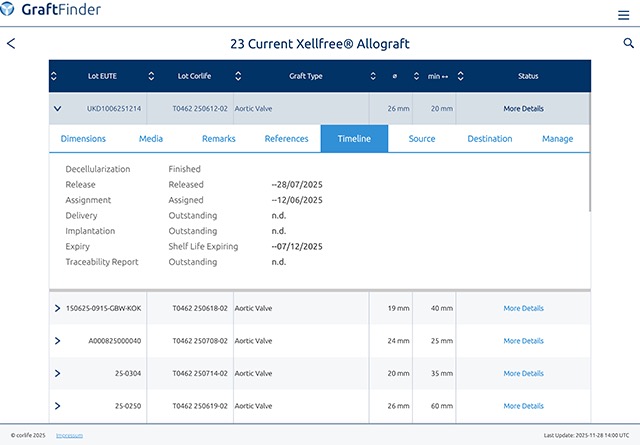Click the detail panel vertical scrollbar
The width and height of the screenshot is (640, 445).
[x=589, y=180]
